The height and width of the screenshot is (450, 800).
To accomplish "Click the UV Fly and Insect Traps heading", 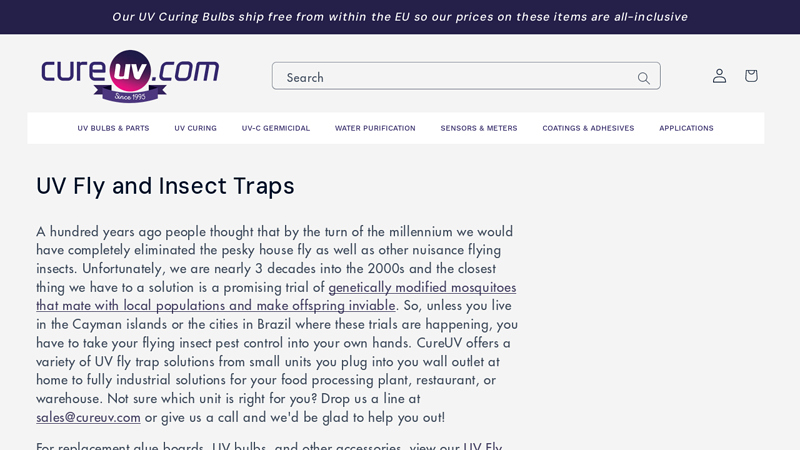I will pyautogui.click(x=165, y=186).
